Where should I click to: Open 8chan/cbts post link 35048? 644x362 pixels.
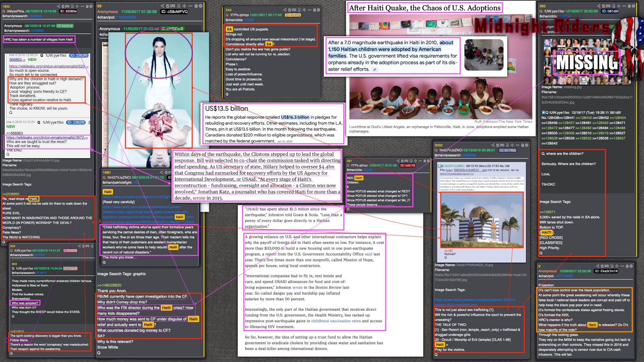(368, 170)
